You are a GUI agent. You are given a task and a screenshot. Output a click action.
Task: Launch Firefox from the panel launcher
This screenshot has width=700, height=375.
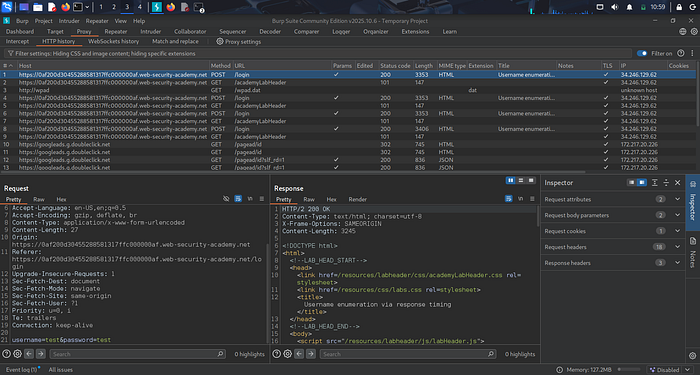(66, 7)
